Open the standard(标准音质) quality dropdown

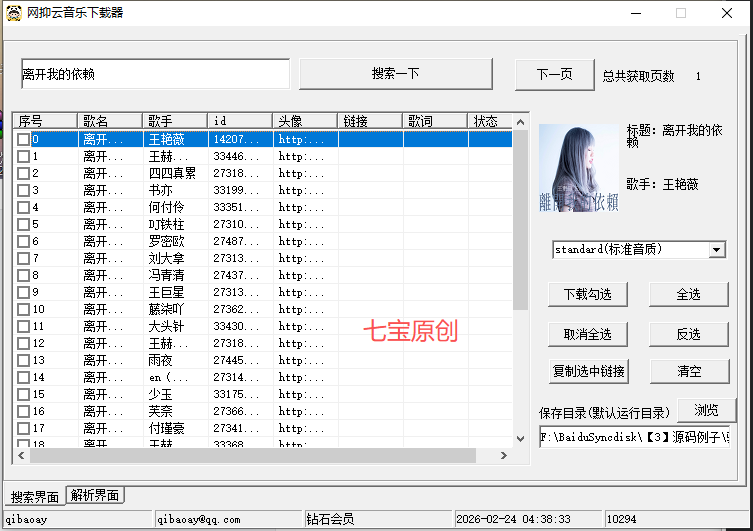click(x=717, y=250)
